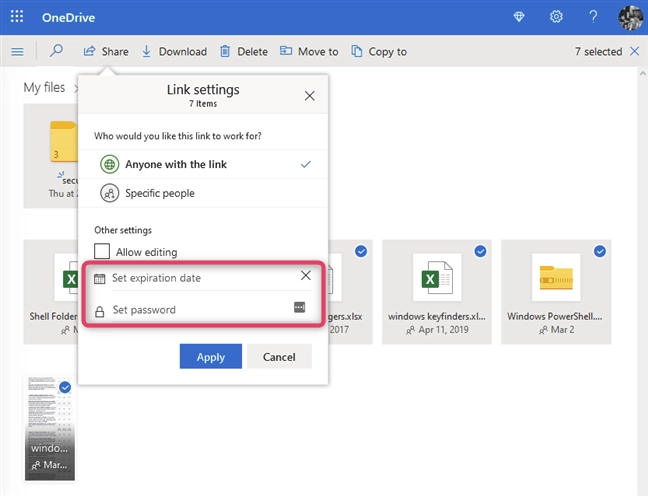Deselect the partially hidden xlsx file checkmark
This screenshot has width=648, height=496.
tap(361, 251)
